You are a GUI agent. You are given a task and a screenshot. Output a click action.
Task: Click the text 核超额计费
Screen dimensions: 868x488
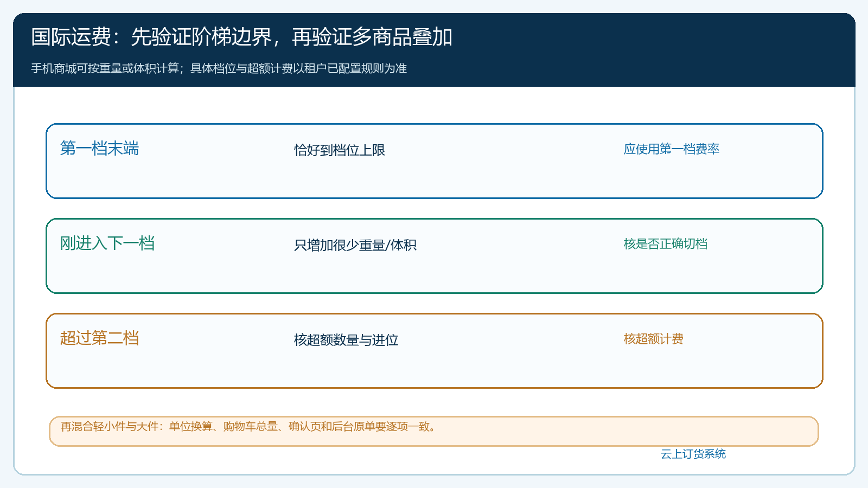pos(654,339)
